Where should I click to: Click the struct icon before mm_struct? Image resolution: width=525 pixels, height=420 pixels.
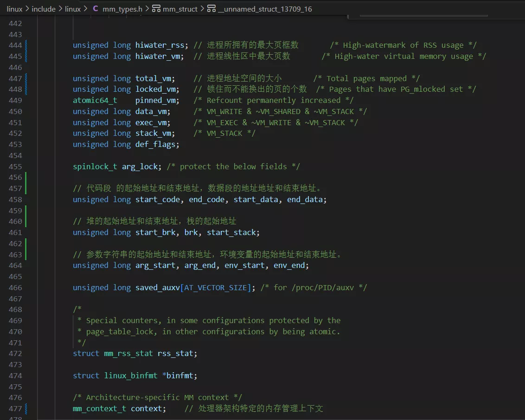[x=156, y=9]
